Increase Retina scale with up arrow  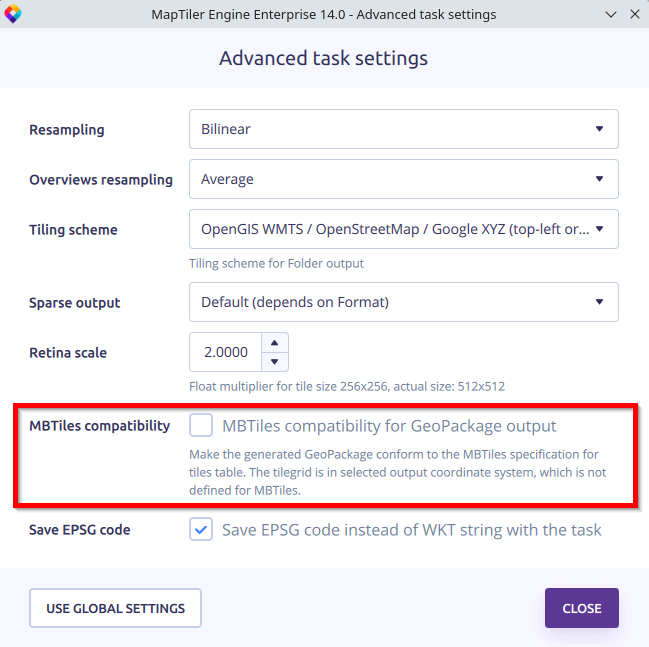pyautogui.click(x=275, y=343)
